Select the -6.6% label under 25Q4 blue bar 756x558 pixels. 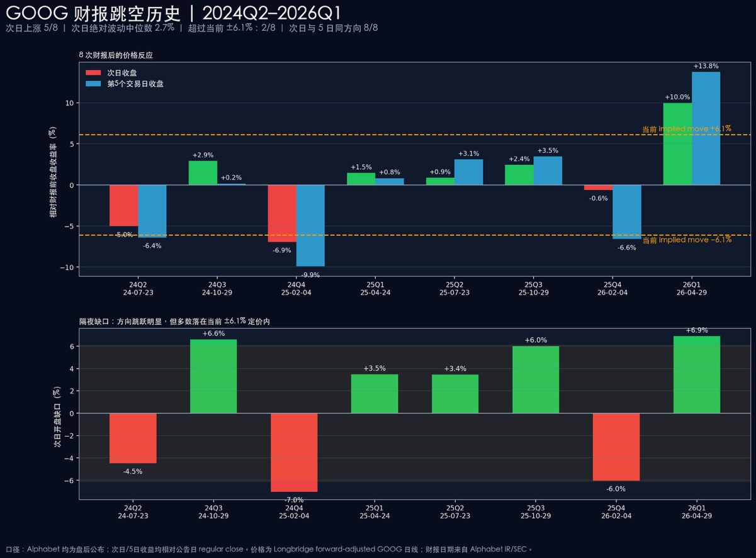[627, 248]
